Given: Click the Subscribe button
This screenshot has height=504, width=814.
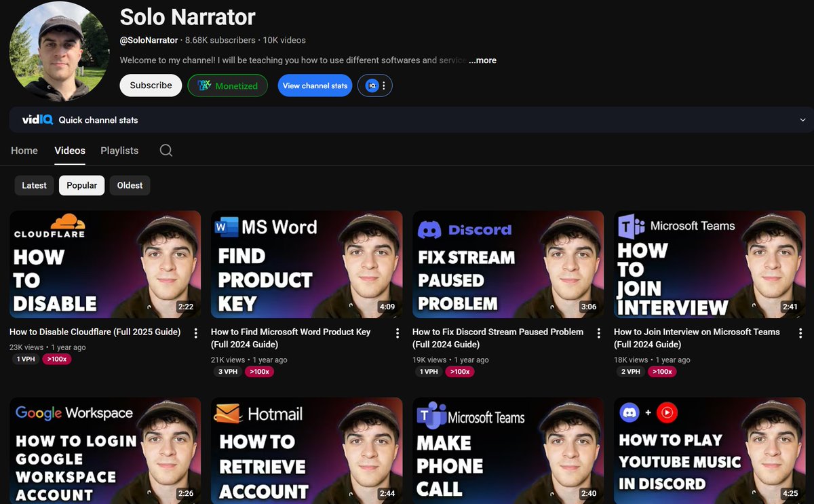Looking at the screenshot, I should 151,85.
